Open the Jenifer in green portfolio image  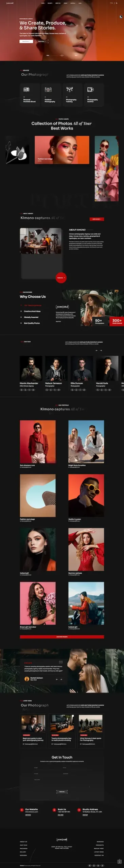(x=86, y=495)
